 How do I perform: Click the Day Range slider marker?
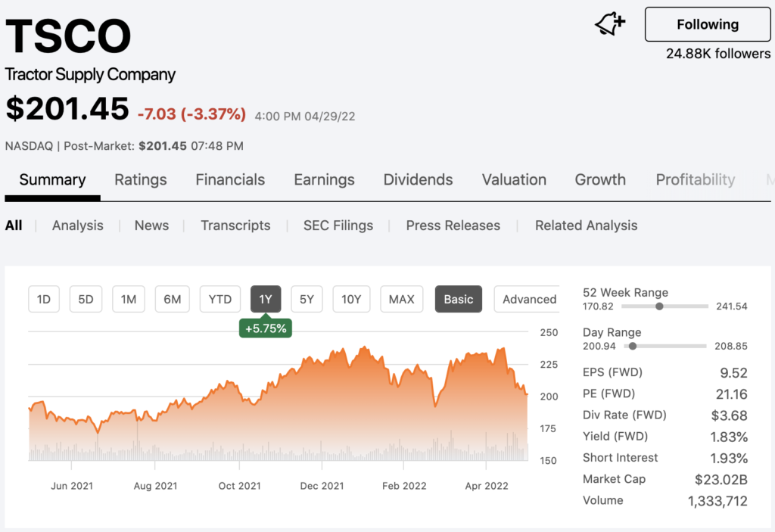[x=633, y=346]
